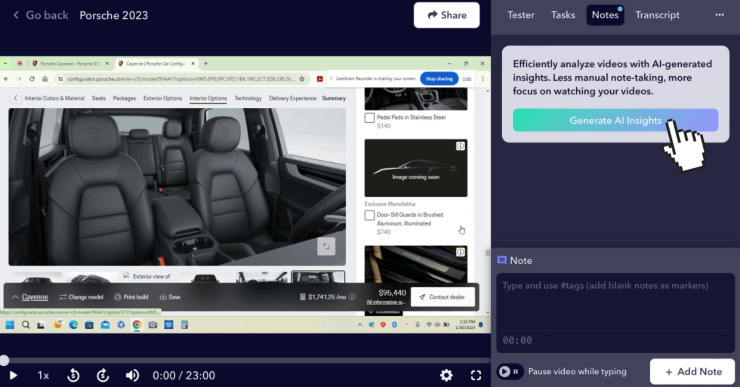
Task: Open a new browser tab
Action: 205,63
